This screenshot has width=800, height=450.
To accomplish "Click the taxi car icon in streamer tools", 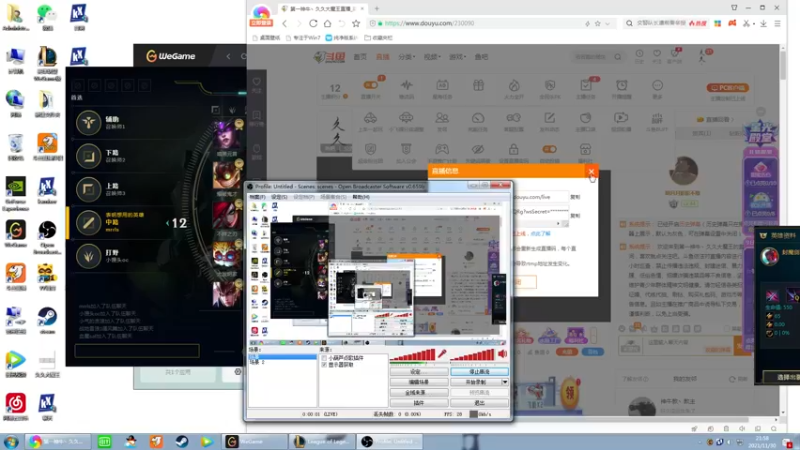I will [370, 118].
